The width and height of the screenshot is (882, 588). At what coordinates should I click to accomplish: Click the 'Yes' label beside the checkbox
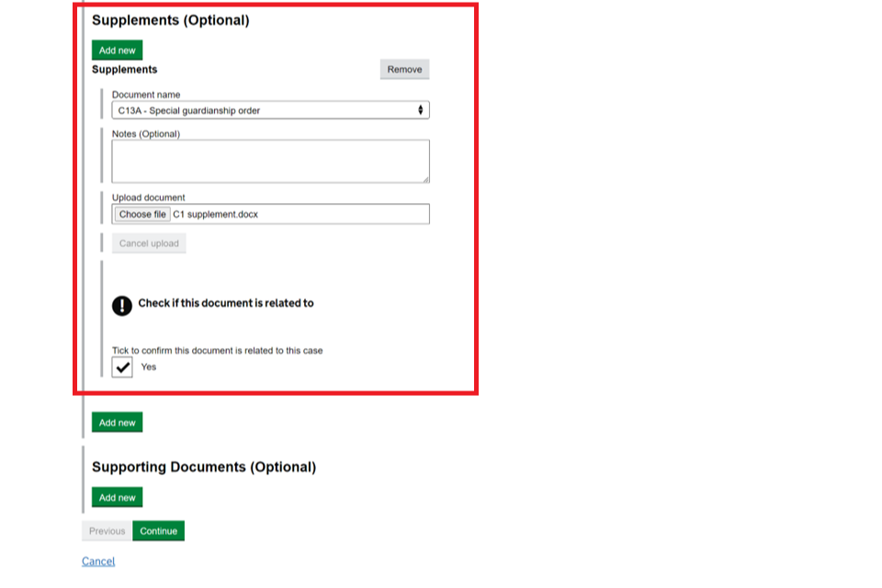click(149, 367)
